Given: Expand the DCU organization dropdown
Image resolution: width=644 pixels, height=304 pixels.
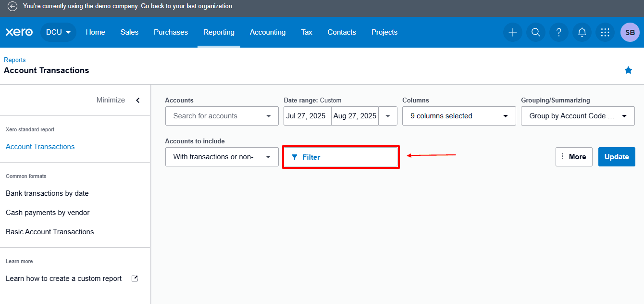Looking at the screenshot, I should (58, 32).
